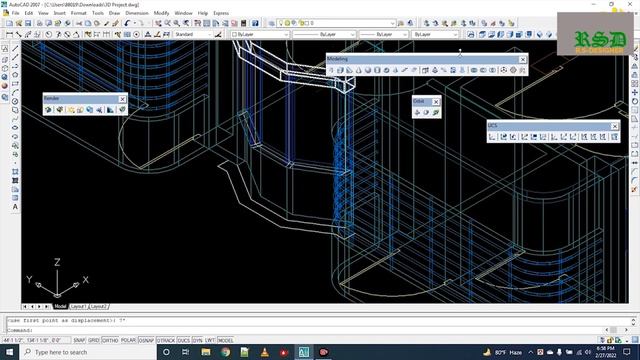Viewport: 640px width, 360px height.
Task: Click the Box icon in Modeling toolbar
Action: point(340,70)
